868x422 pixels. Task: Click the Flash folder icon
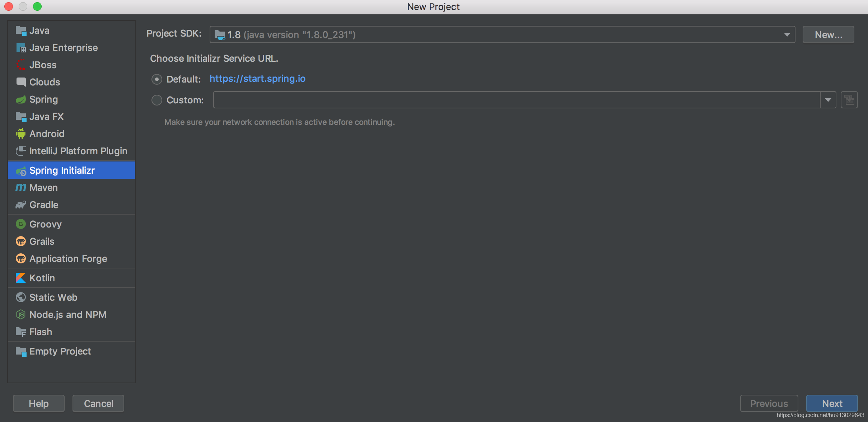click(21, 332)
